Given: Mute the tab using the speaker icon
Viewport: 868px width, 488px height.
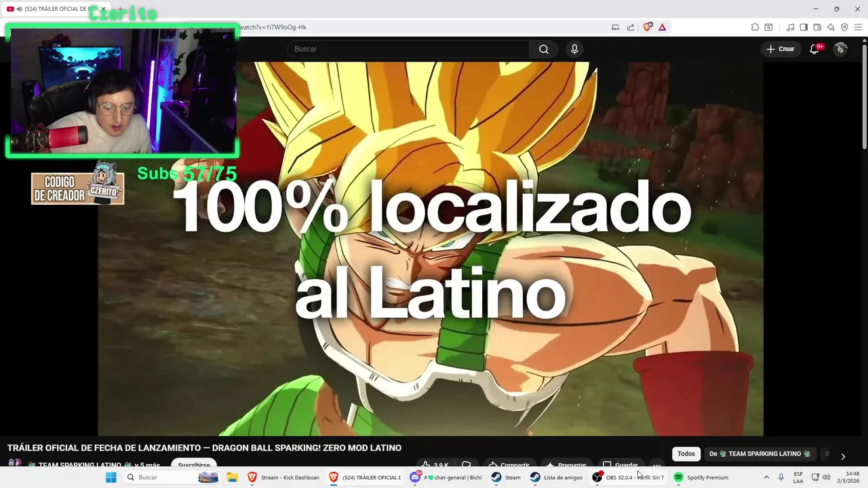Looking at the screenshot, I should pyautogui.click(x=18, y=9).
